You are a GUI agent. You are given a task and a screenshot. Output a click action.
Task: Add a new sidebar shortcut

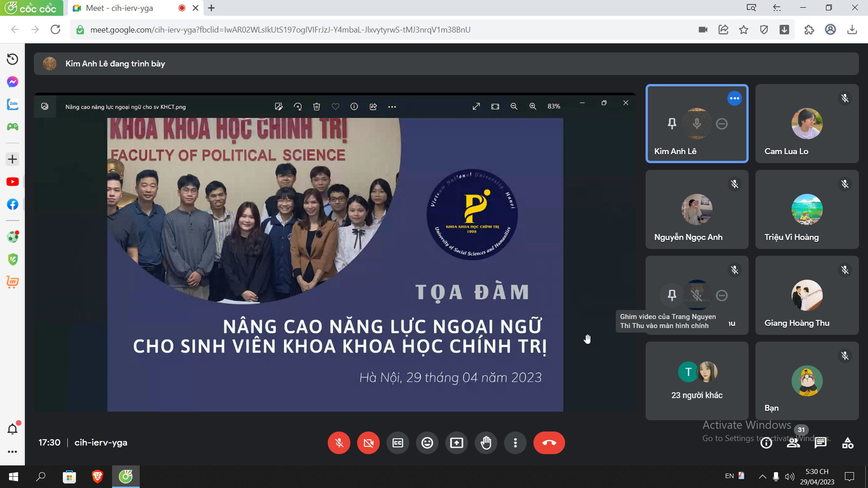[13, 159]
